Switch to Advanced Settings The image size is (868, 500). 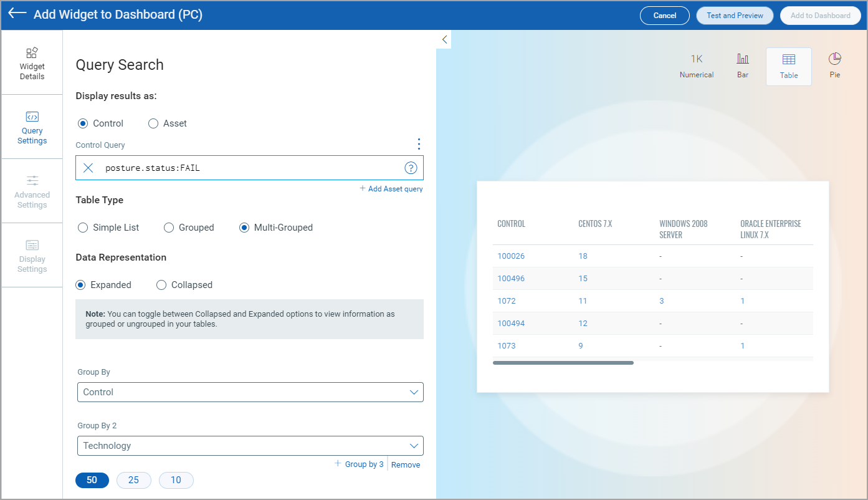point(32,191)
